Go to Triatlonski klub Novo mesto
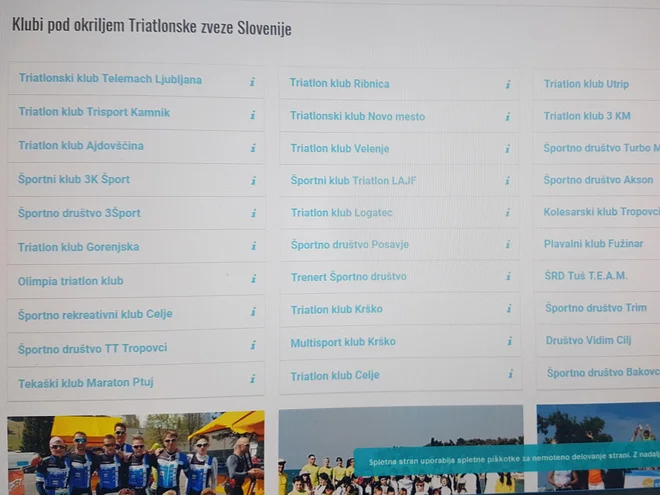This screenshot has width=660, height=495. 358,116
